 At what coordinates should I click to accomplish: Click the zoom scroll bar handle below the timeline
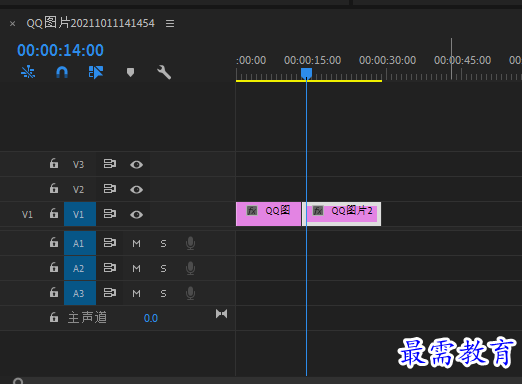click(x=18, y=381)
